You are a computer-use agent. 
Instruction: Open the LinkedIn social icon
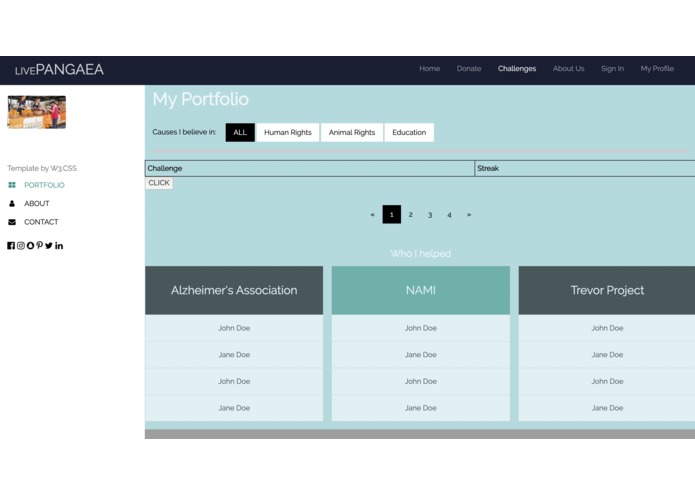click(x=59, y=245)
